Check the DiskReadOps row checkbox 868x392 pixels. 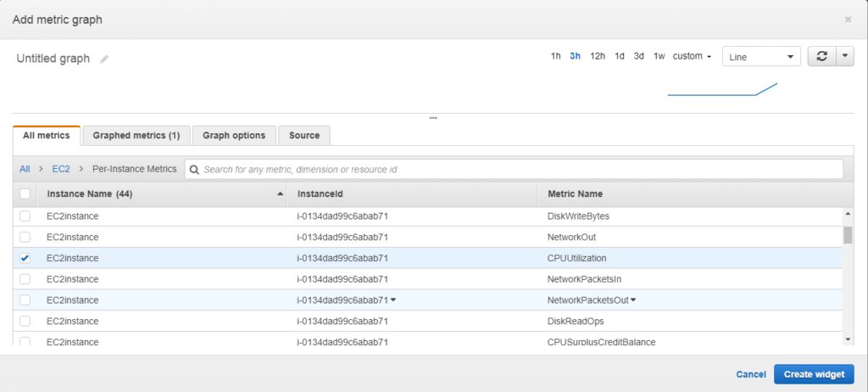pyautogui.click(x=25, y=321)
